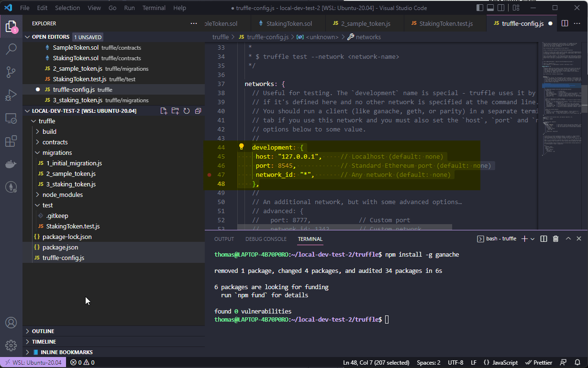Open the File menu
Viewport: 588px width, 368px height.
[x=25, y=8]
